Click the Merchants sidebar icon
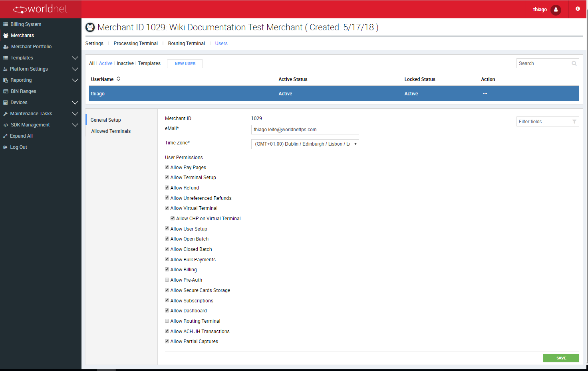 point(6,36)
